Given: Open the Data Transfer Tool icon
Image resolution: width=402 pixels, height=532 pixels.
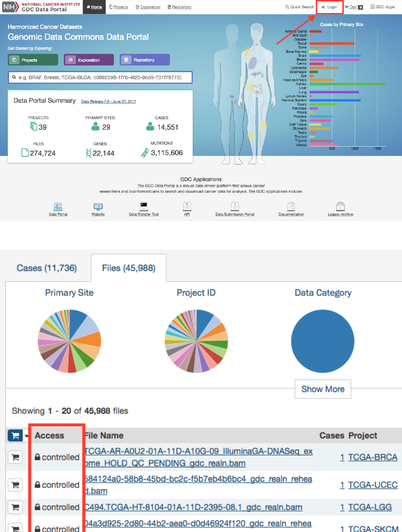Looking at the screenshot, I should pos(144,207).
